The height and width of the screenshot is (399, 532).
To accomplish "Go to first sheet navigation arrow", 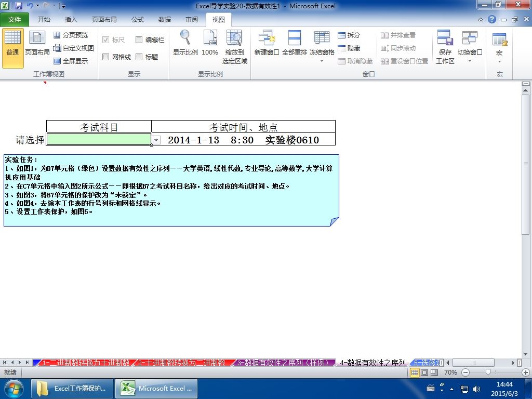I will (5, 363).
